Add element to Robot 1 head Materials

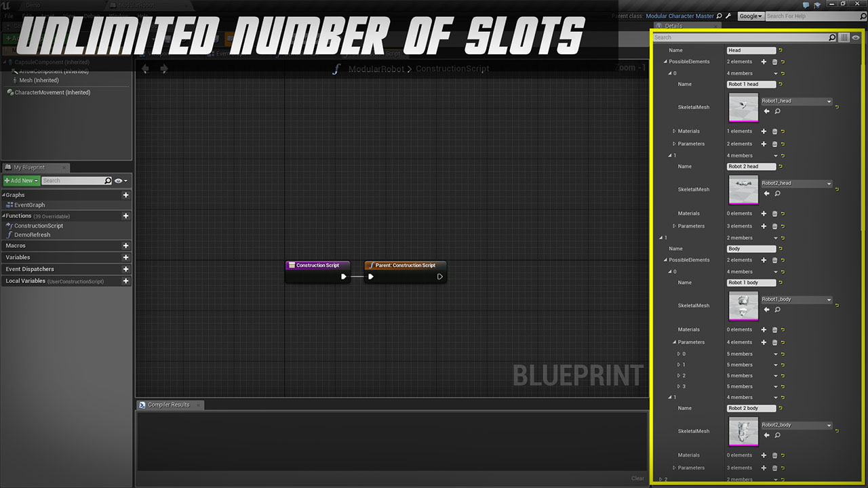764,131
